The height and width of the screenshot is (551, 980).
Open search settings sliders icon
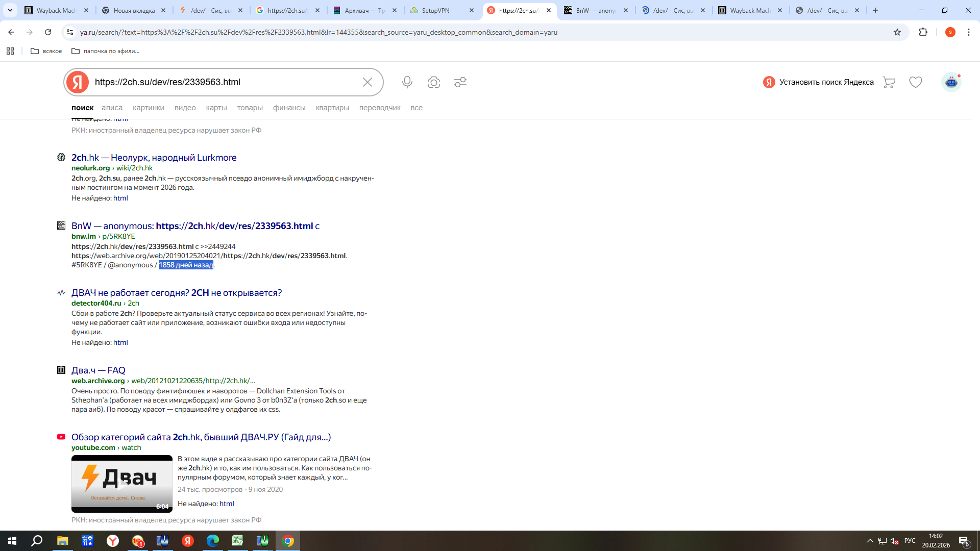(460, 82)
